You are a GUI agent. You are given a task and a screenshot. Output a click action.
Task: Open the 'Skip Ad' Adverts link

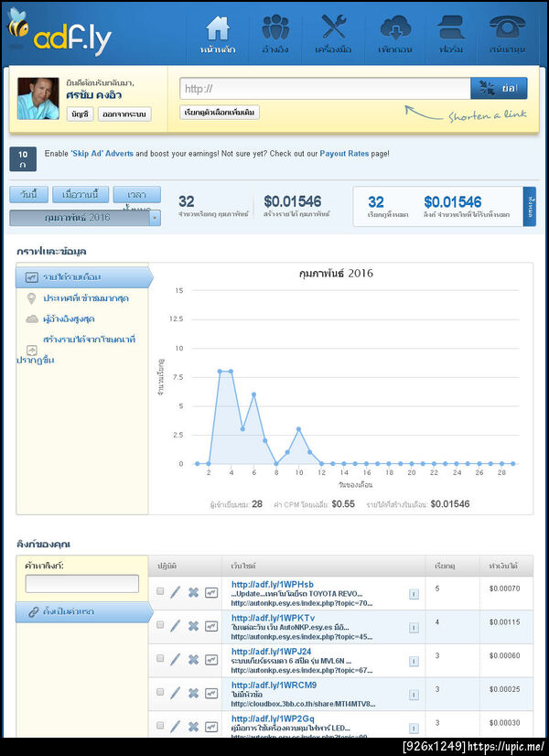(x=102, y=154)
